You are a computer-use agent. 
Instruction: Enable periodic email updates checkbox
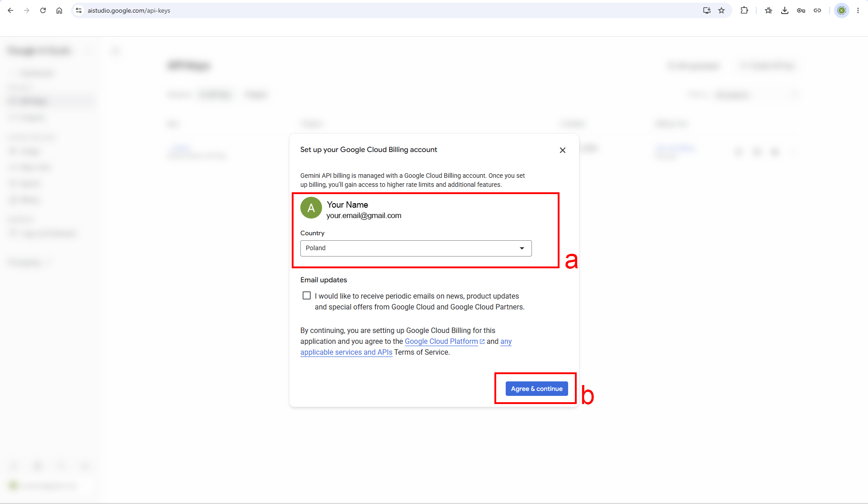307,295
